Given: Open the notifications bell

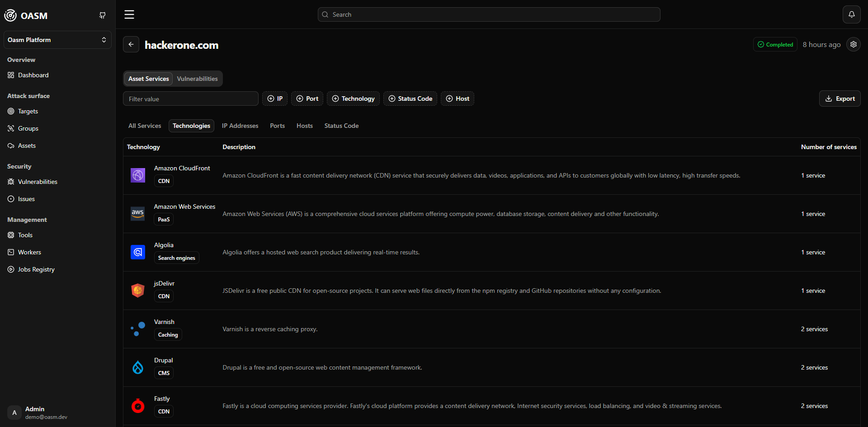Looking at the screenshot, I should 851,14.
